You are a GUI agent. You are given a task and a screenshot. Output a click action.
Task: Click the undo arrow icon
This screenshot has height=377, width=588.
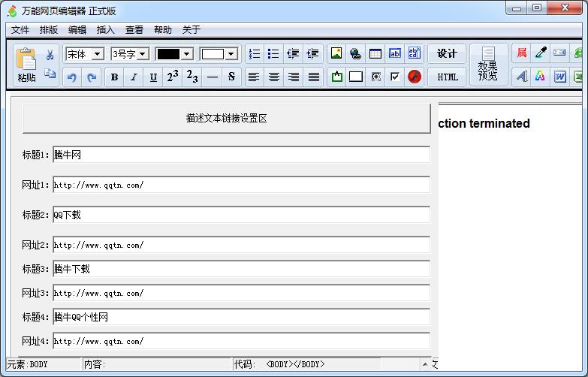click(72, 77)
